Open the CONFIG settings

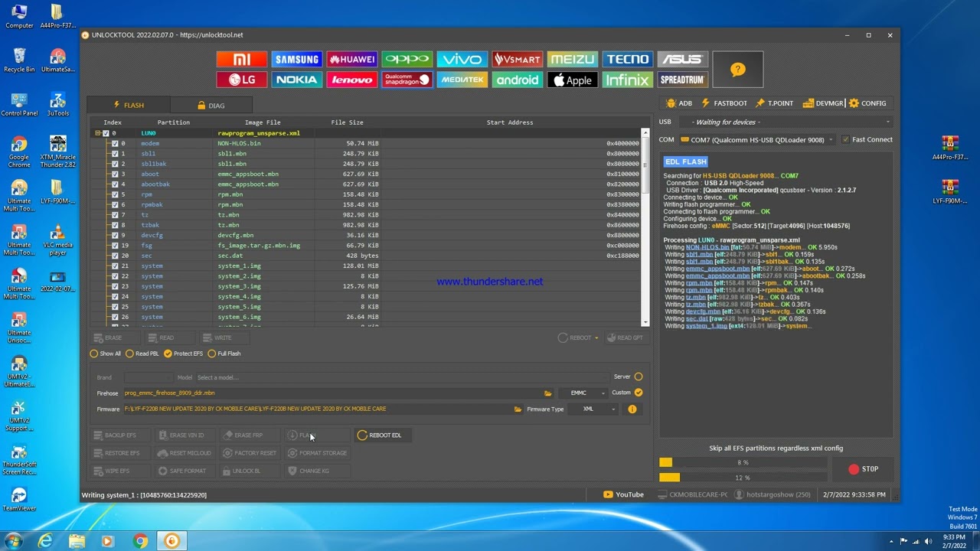867,103
